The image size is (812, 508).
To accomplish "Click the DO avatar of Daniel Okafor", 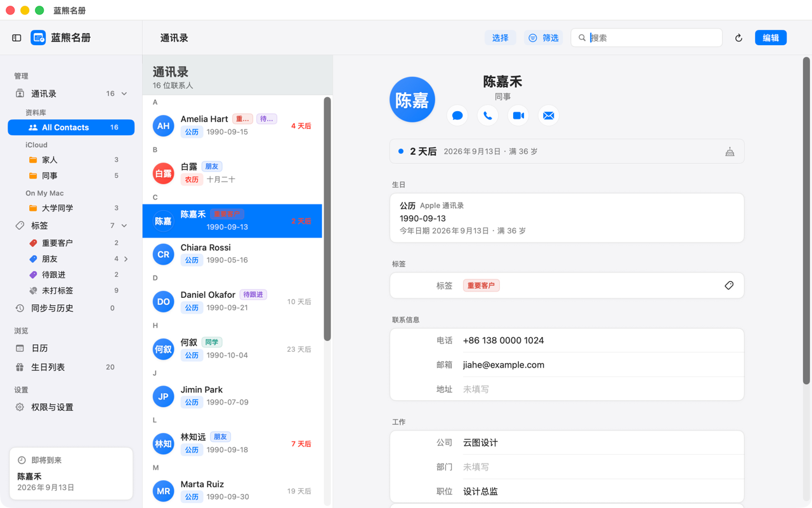I will coord(163,302).
